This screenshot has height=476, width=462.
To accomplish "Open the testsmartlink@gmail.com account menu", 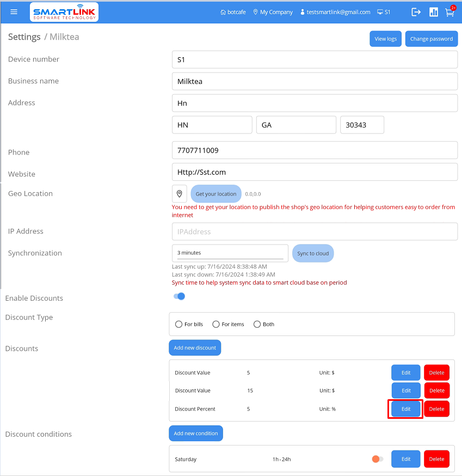I will tap(335, 12).
